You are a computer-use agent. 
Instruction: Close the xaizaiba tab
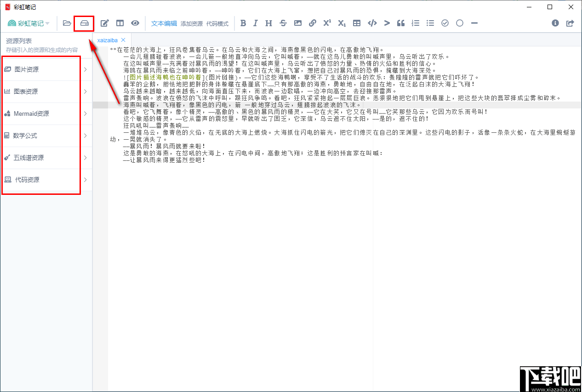pyautogui.click(x=123, y=40)
